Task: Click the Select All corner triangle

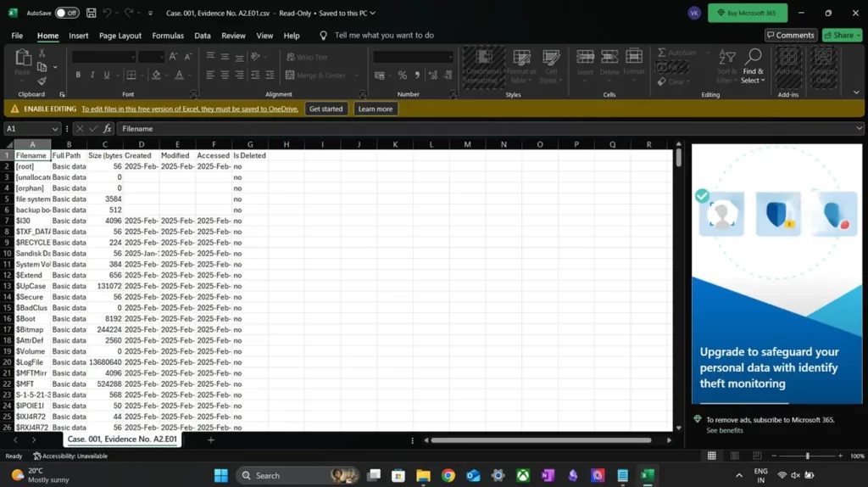Action: tap(8, 145)
